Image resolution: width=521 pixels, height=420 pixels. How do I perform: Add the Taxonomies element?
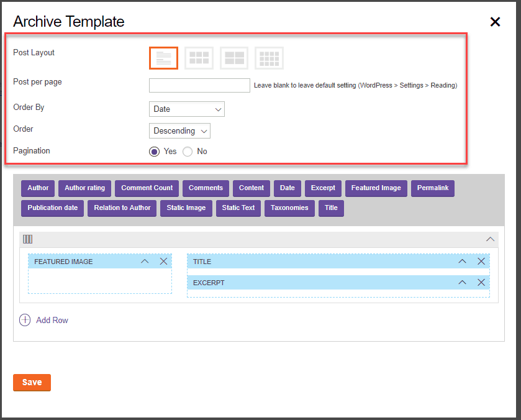point(289,208)
